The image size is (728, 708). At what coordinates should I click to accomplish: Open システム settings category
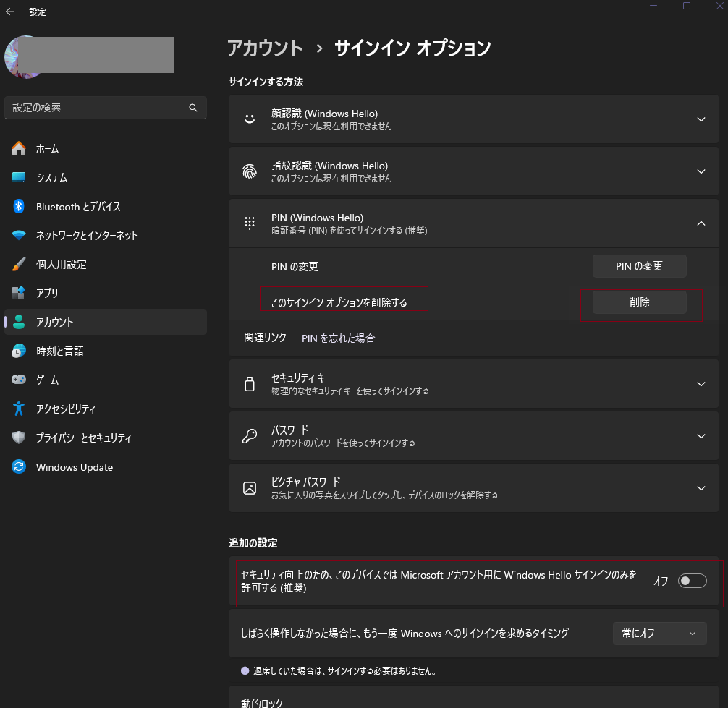click(x=106, y=177)
